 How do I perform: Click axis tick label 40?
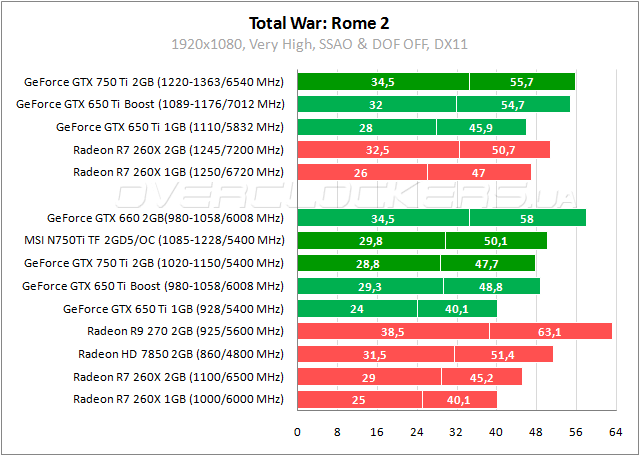click(x=496, y=432)
